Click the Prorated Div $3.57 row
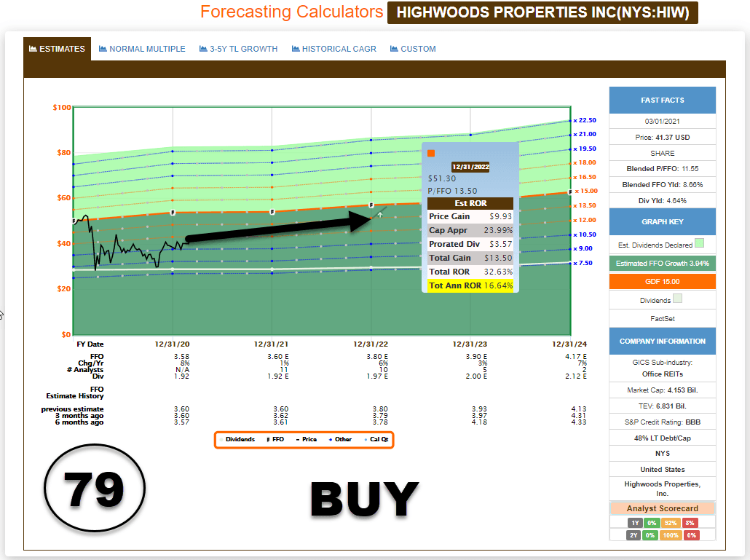This screenshot has height=560, width=750. [470, 244]
